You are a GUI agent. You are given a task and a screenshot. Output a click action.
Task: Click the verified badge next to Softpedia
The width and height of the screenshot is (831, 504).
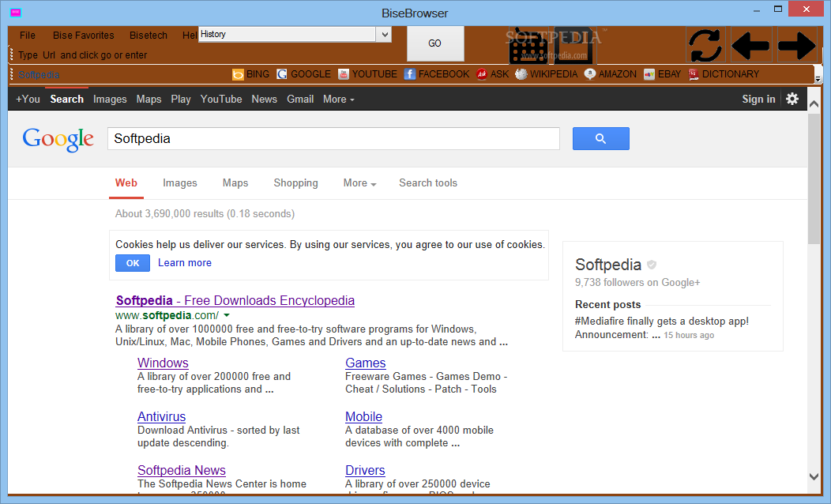652,265
